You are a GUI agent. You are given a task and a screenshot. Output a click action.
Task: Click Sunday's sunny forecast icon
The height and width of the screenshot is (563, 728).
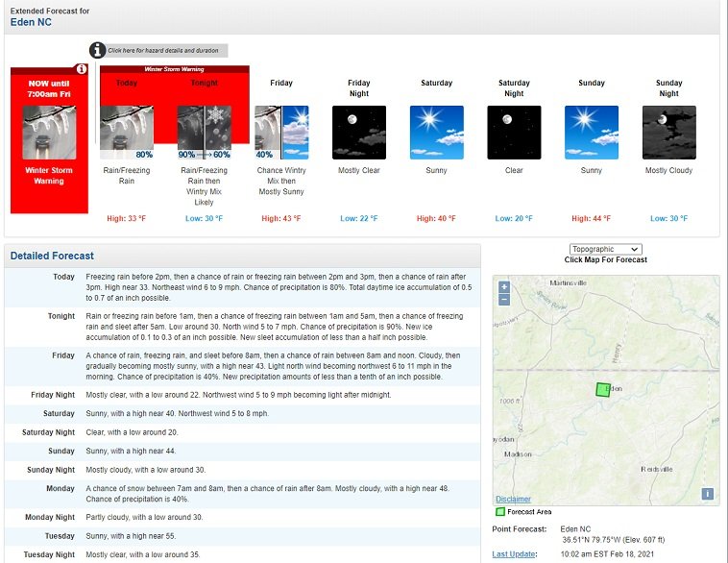pos(592,133)
